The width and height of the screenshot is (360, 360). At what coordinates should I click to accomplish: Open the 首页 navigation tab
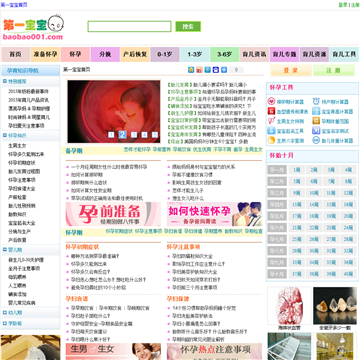(16, 54)
